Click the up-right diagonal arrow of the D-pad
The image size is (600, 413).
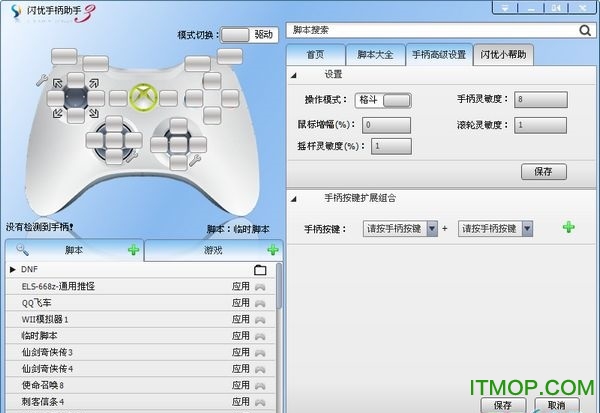(x=94, y=83)
